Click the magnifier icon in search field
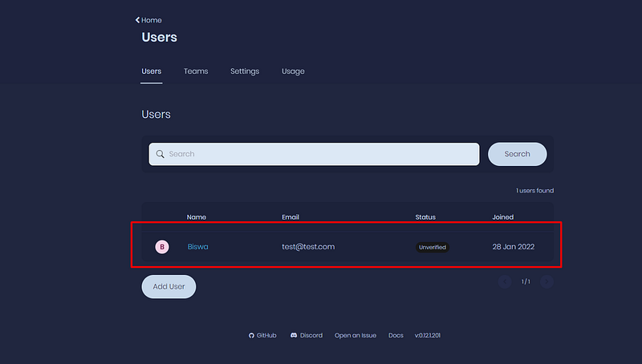 tap(160, 154)
